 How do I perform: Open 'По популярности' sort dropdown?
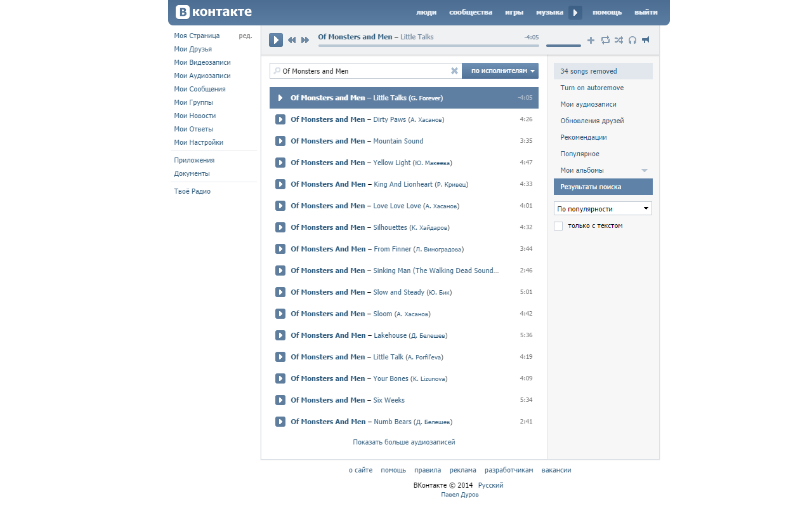pyautogui.click(x=603, y=208)
